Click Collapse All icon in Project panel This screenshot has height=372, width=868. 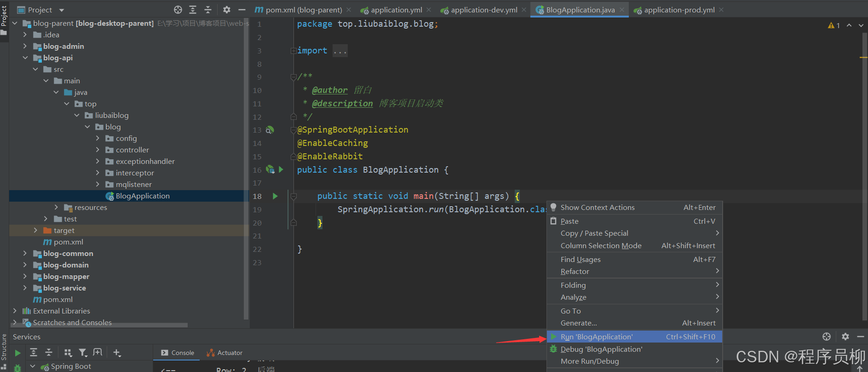click(208, 10)
